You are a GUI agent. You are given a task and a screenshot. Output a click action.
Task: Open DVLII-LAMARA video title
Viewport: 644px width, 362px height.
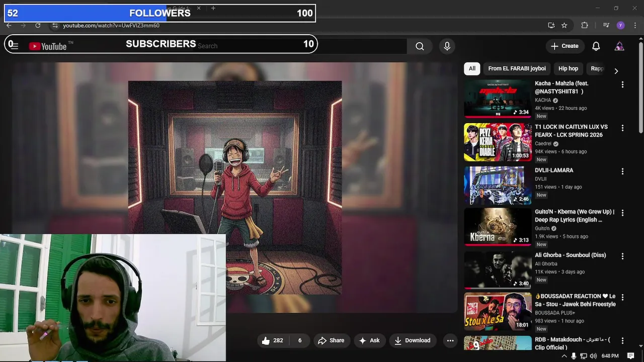click(554, 170)
